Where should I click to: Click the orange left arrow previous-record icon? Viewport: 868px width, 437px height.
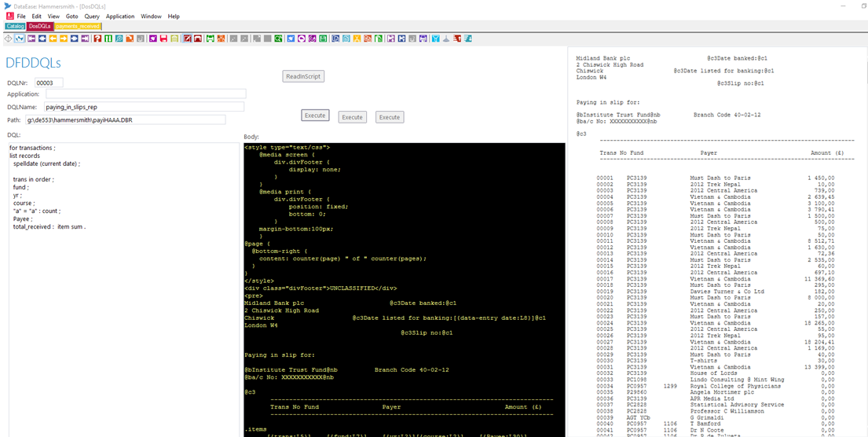53,39
